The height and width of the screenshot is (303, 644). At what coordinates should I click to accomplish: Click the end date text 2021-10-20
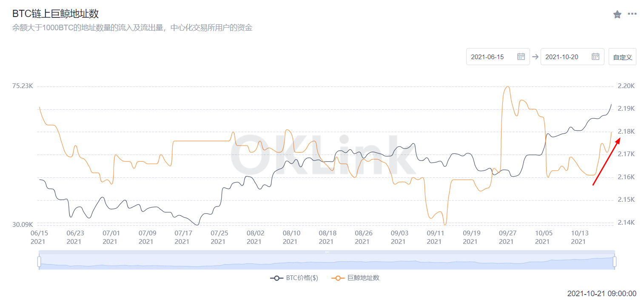(x=562, y=57)
